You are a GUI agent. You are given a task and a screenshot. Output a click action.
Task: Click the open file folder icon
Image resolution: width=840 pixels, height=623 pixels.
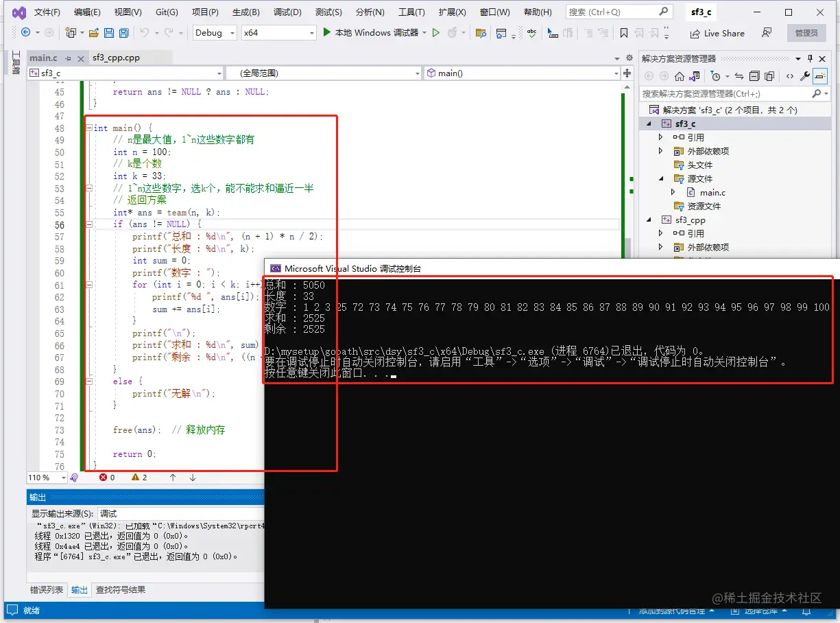click(x=93, y=32)
